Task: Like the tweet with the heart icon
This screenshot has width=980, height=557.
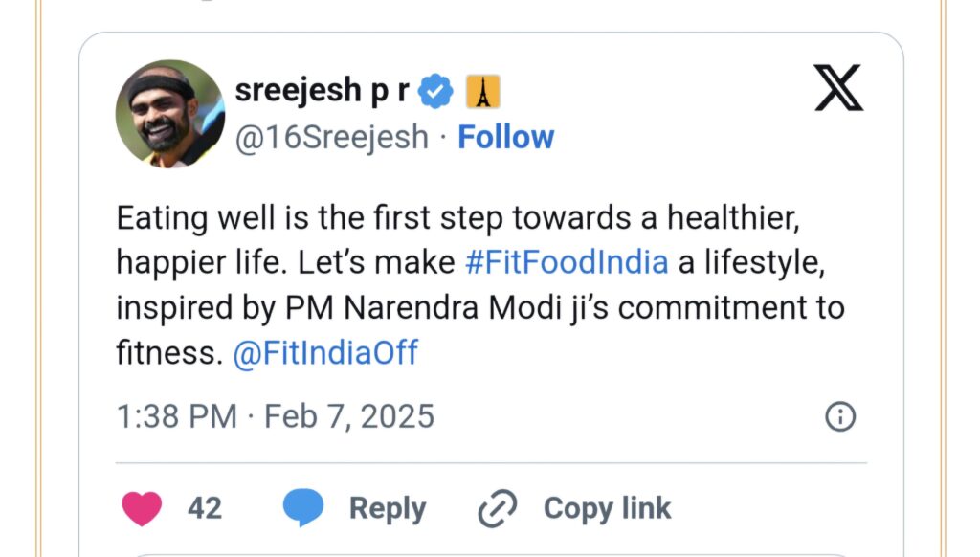Action: (x=143, y=507)
